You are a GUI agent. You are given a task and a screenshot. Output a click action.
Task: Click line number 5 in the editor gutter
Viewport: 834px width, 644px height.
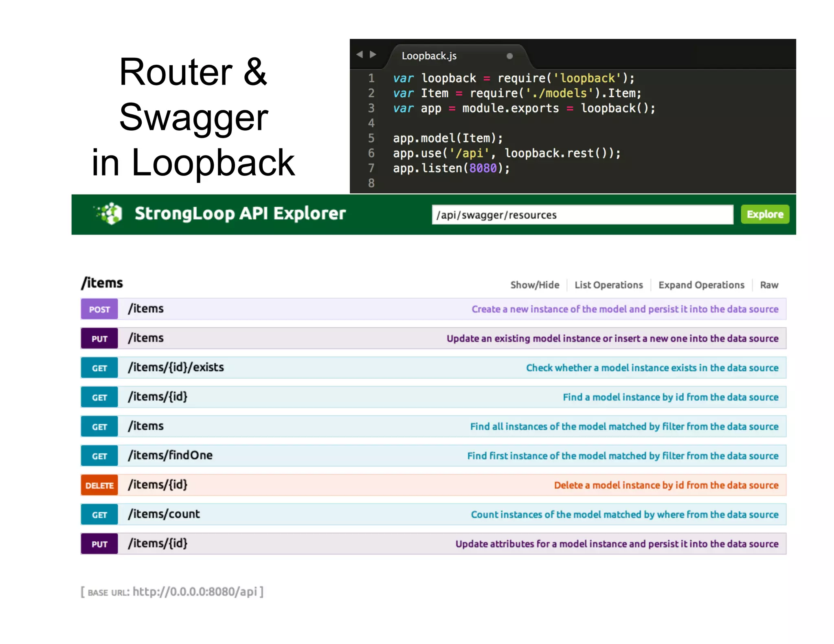click(x=371, y=138)
